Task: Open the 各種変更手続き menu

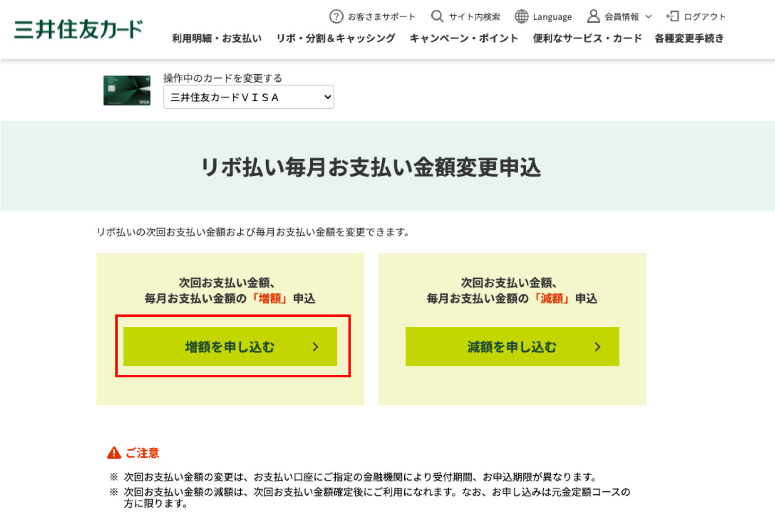Action: (689, 38)
